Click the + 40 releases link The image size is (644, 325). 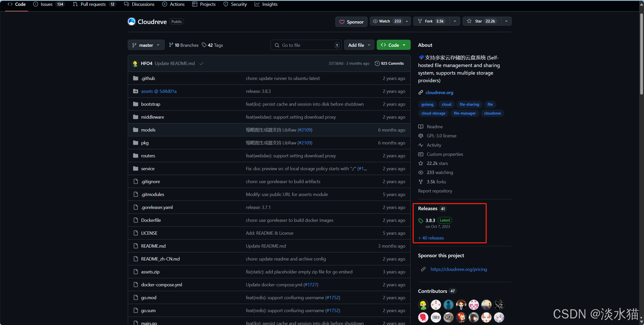point(431,238)
